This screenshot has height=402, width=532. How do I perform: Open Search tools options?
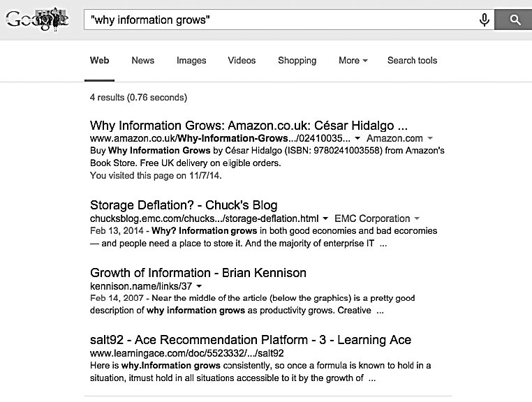412,61
